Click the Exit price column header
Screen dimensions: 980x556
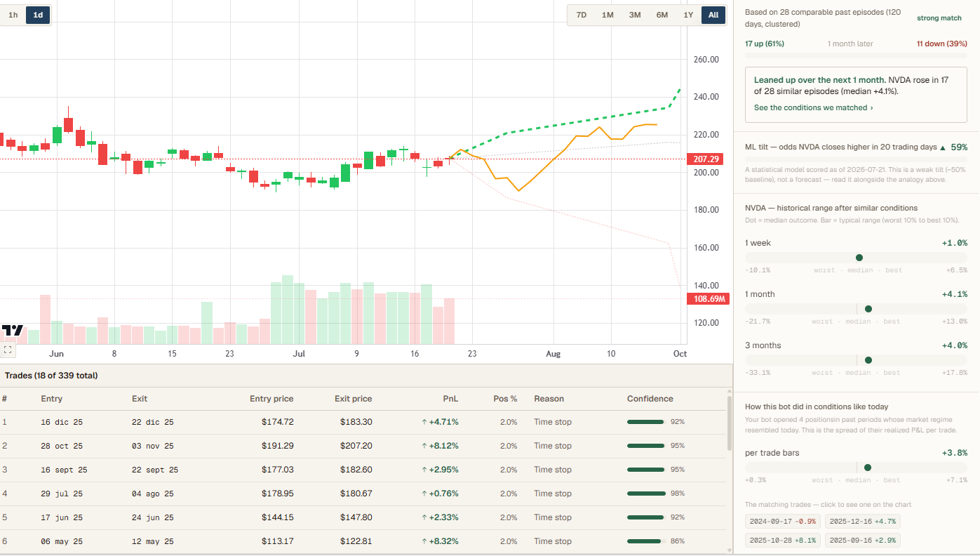(353, 399)
